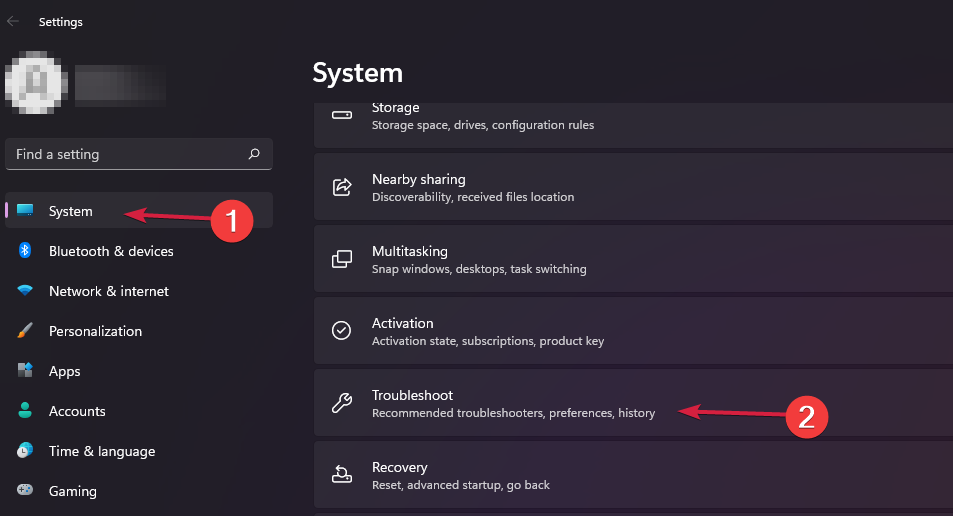Click the Network Wi-Fi icon
Screen dimensions: 953x516
point(26,291)
